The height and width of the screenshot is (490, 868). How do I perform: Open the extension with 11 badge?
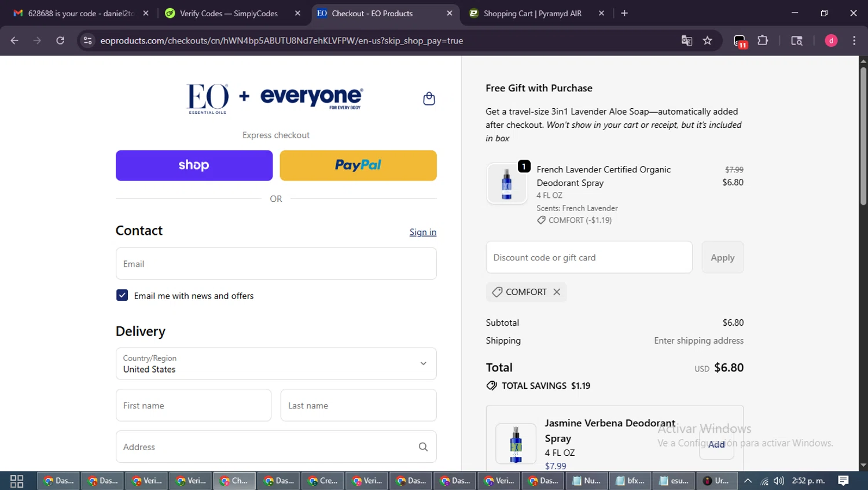pyautogui.click(x=740, y=41)
